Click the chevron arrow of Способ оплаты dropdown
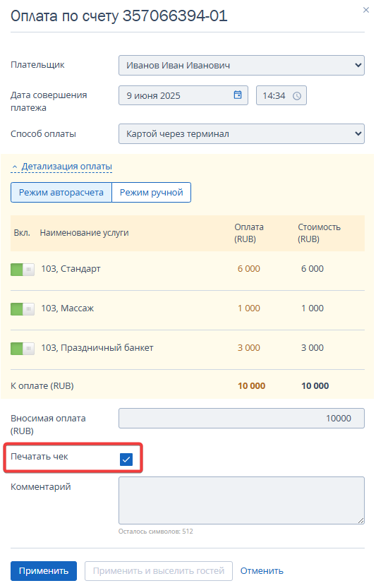This screenshot has height=588, width=376. click(x=358, y=133)
